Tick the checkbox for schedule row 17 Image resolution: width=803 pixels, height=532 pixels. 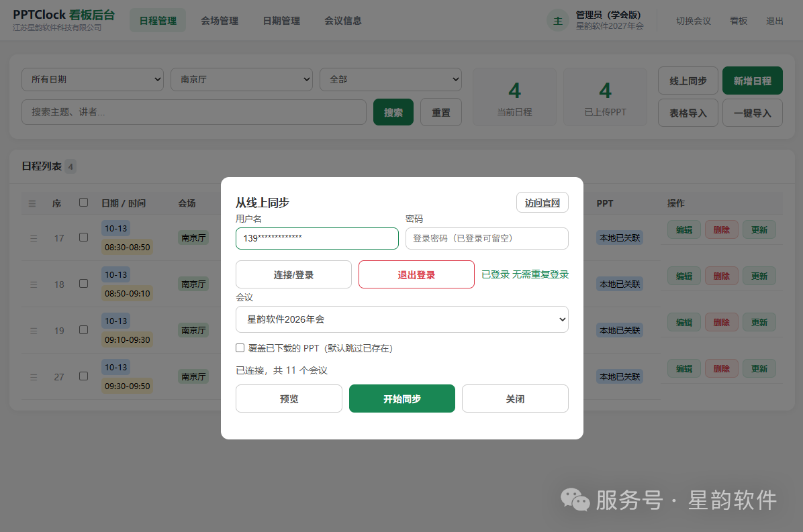point(83,237)
